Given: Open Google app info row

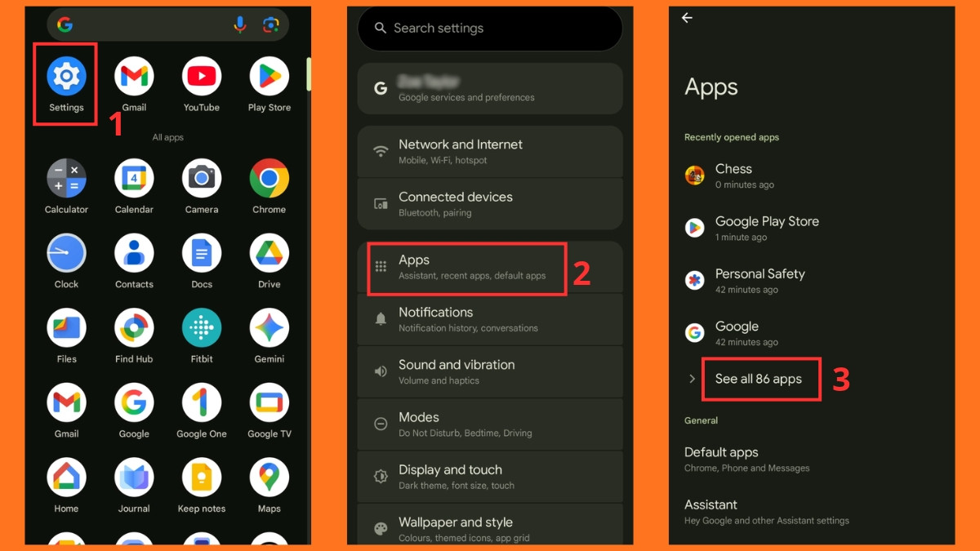Looking at the screenshot, I should click(812, 333).
